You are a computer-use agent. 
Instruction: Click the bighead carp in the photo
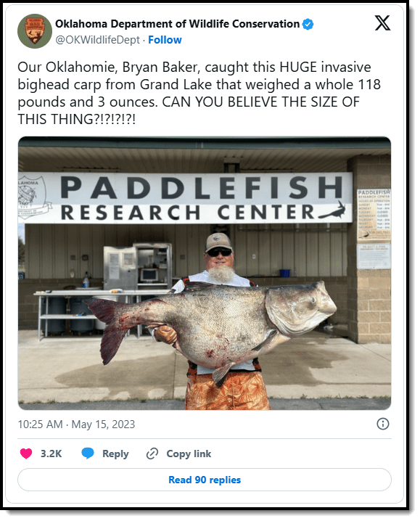[x=210, y=328]
